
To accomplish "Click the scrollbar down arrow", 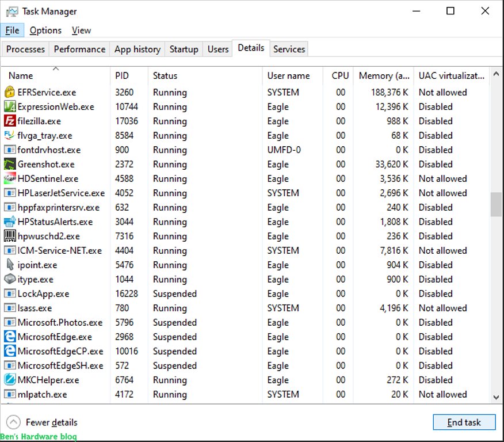I will pyautogui.click(x=496, y=397).
